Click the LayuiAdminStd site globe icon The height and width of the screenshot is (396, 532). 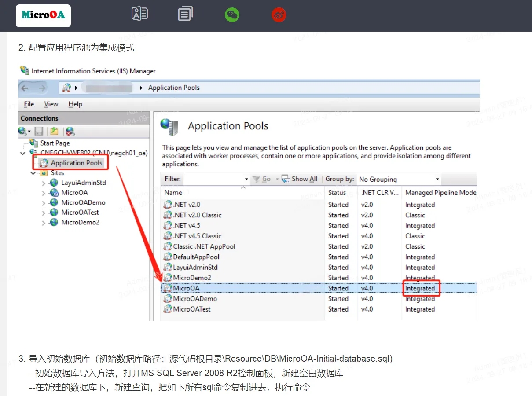click(x=54, y=183)
